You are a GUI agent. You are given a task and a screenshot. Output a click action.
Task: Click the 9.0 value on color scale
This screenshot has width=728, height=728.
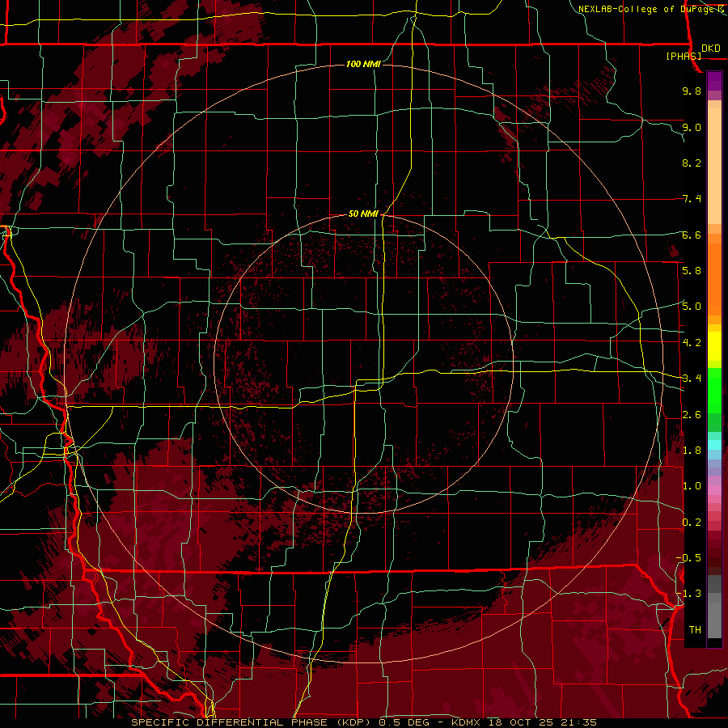coord(692,127)
